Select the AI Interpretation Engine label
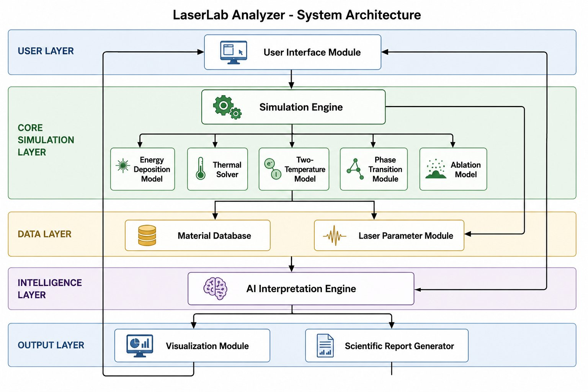588x392 pixels. click(x=301, y=289)
